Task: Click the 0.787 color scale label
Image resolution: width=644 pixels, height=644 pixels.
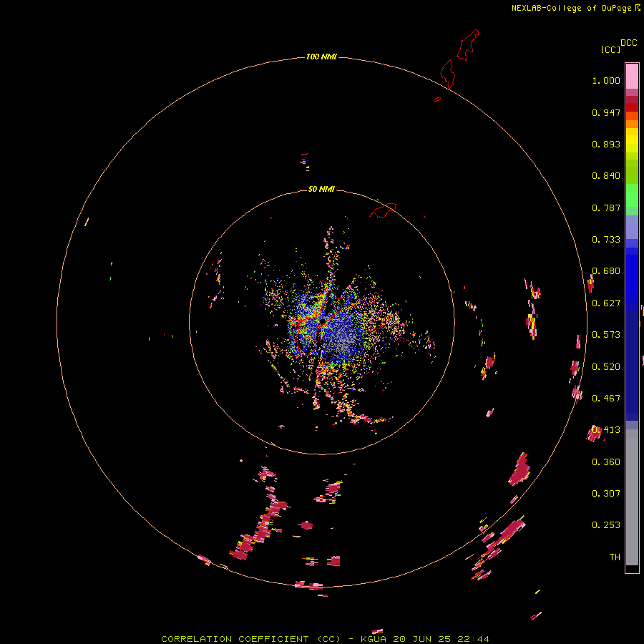Action: (606, 208)
